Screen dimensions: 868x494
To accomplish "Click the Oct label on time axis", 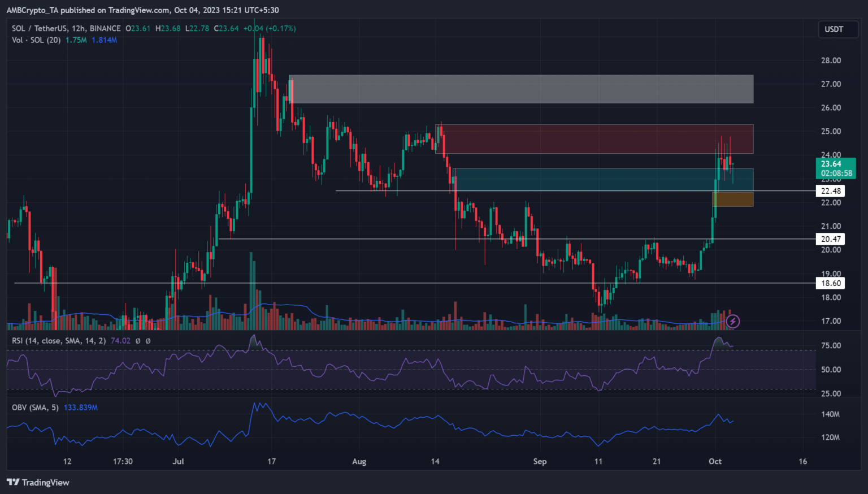I will (x=715, y=461).
